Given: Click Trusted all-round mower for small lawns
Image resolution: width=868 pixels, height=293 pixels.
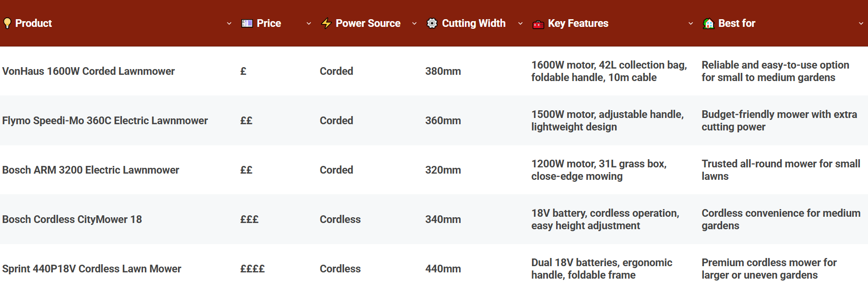Looking at the screenshot, I should (x=781, y=170).
